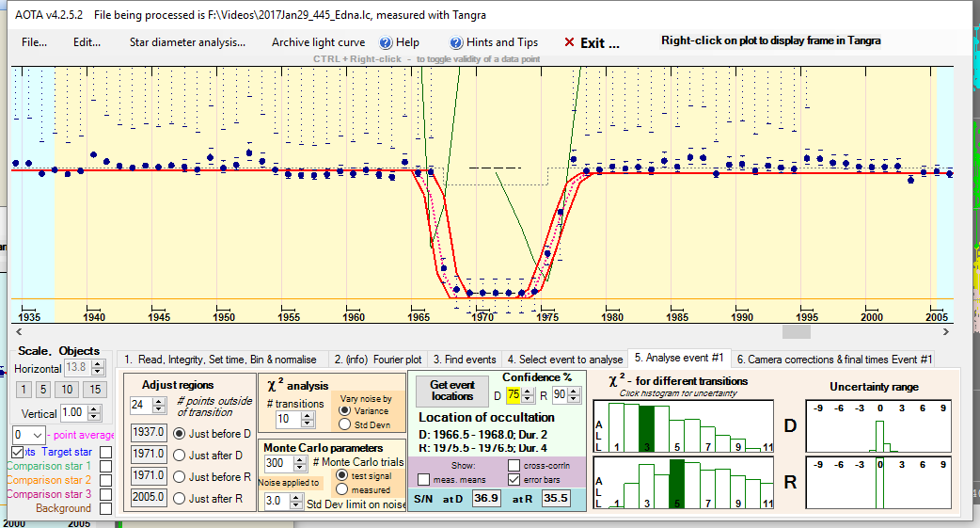This screenshot has width=980, height=528.
Task: Open Star diameter analysis... menu
Action: (187, 42)
